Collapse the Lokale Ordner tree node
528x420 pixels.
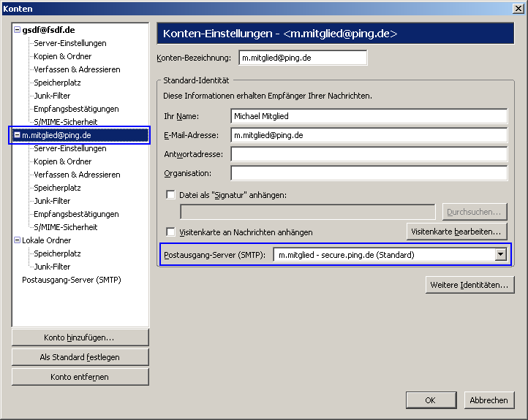[17, 240]
